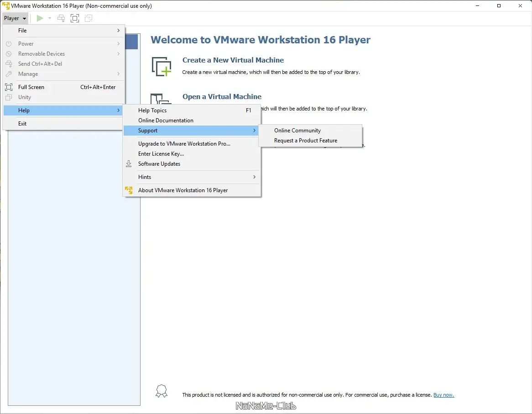Click the green Power On play icon

pos(40,18)
